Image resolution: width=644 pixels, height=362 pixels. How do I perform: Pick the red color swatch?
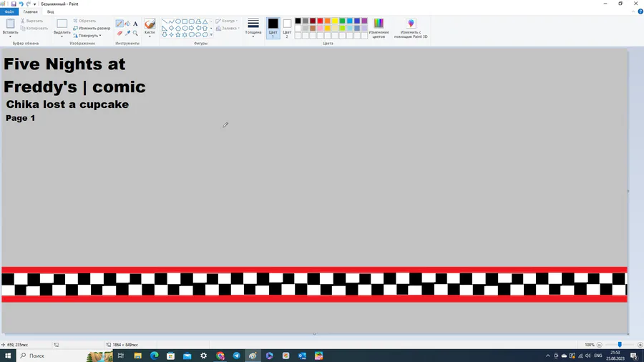(x=320, y=21)
